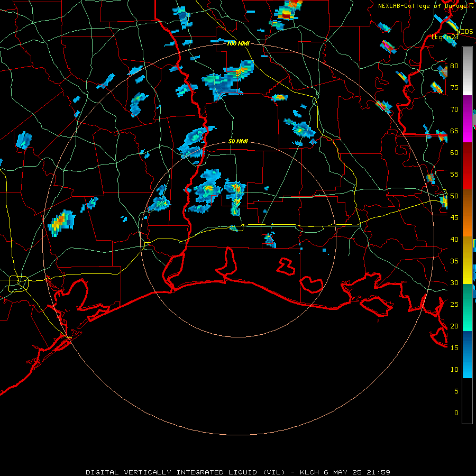This screenshot has width=476, height=476.
Task: Click the 40 value on the scale
Action: [454, 240]
